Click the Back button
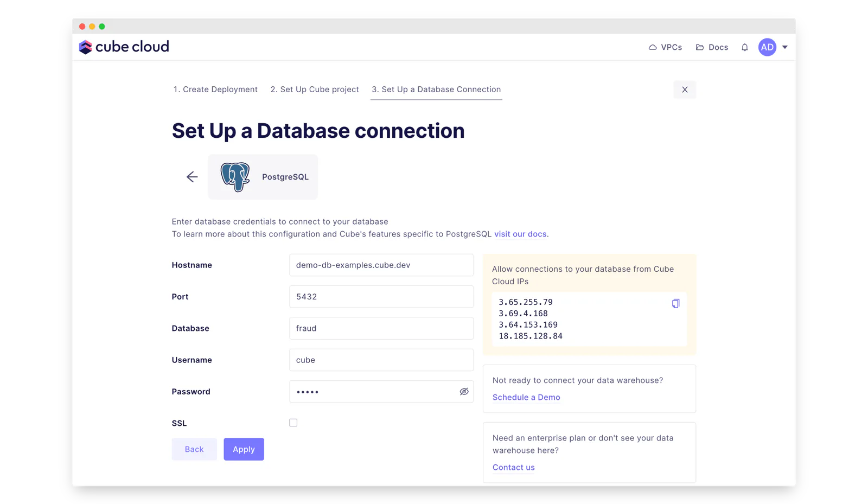Image resolution: width=868 pixels, height=504 pixels. (194, 449)
